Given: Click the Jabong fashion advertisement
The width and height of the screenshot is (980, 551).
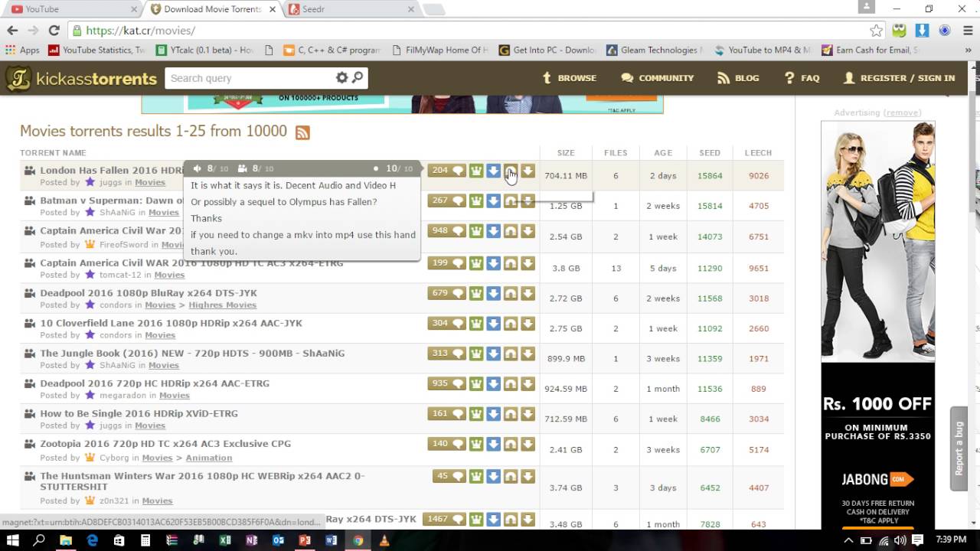Looking at the screenshot, I should [878, 324].
